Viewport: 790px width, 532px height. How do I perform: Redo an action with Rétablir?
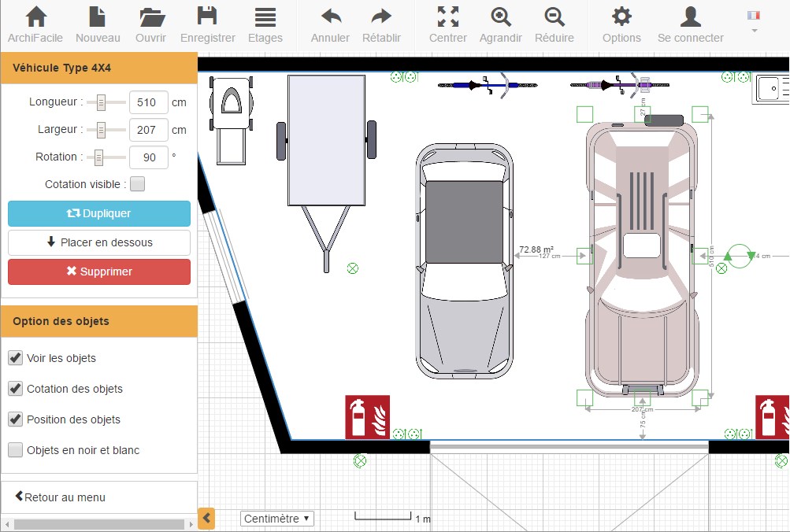coord(382,22)
